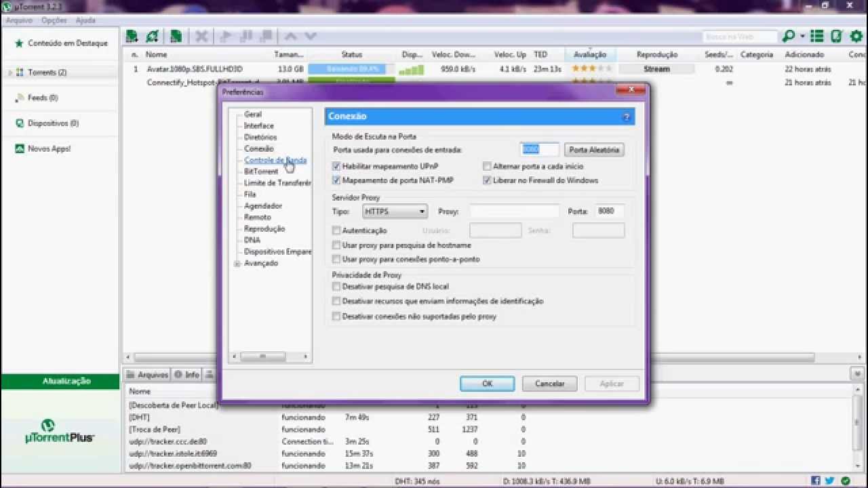Open Preferences via gear icon

click(x=855, y=37)
